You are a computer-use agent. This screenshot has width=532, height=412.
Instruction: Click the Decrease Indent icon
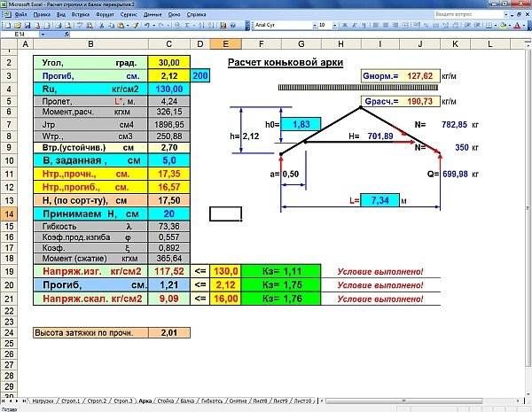tap(467, 26)
